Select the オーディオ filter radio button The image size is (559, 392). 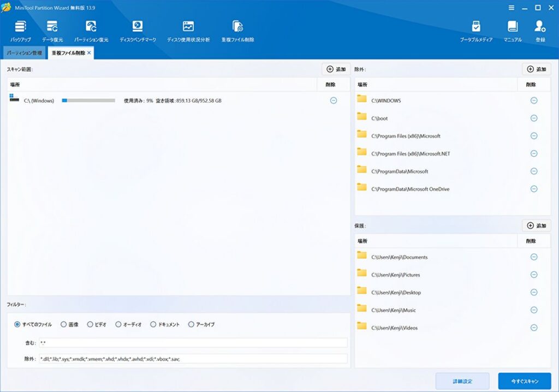click(x=118, y=324)
